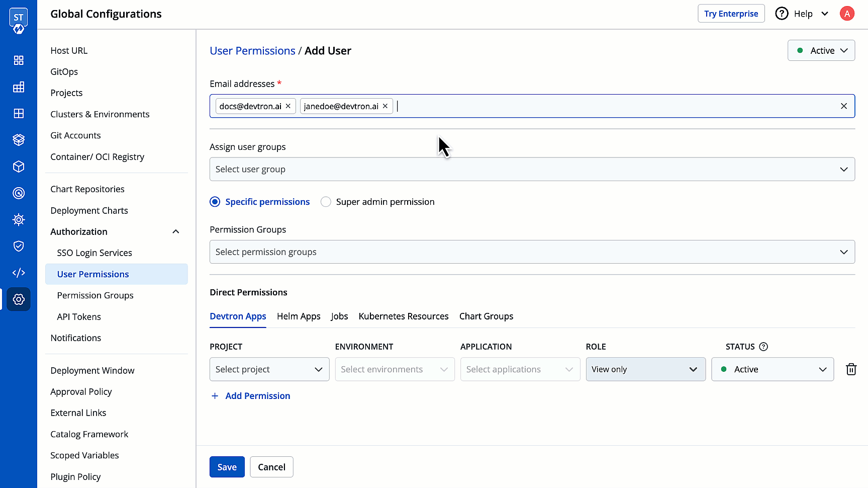
Task: Open API Tokens page
Action: [79, 317]
